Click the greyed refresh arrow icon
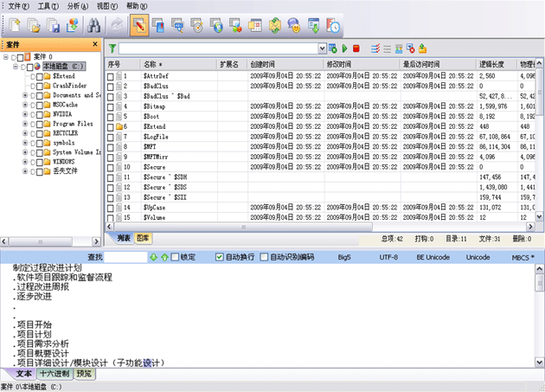545x392 pixels. (x=117, y=25)
